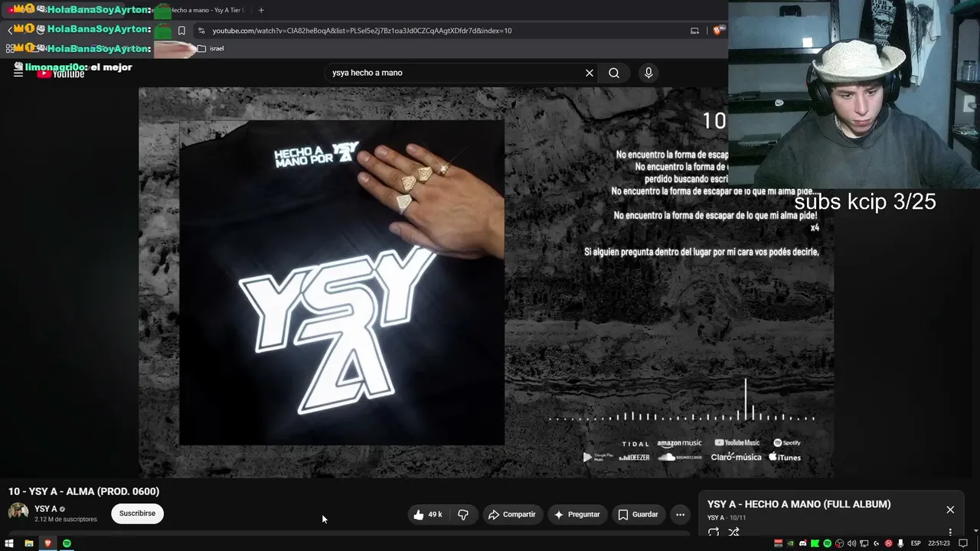Toggle playlist loop button
Viewport: 980px width, 551px height.
tap(714, 533)
